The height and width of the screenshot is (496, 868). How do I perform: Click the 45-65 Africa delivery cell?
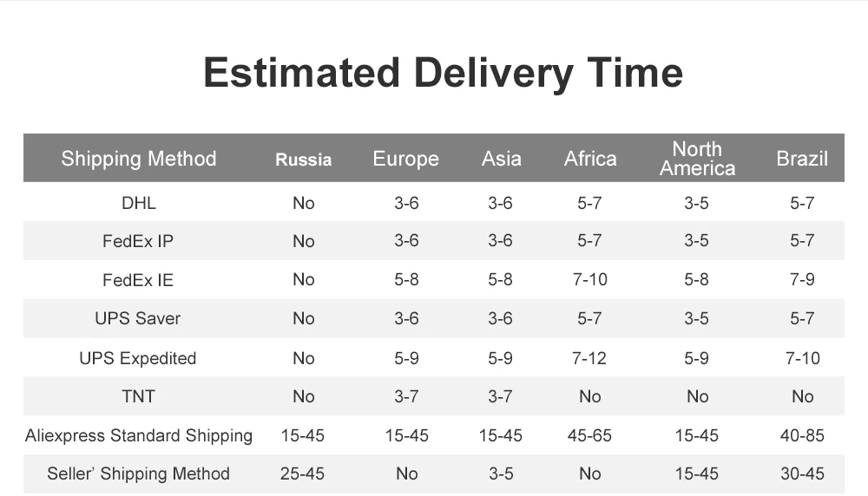pyautogui.click(x=589, y=435)
